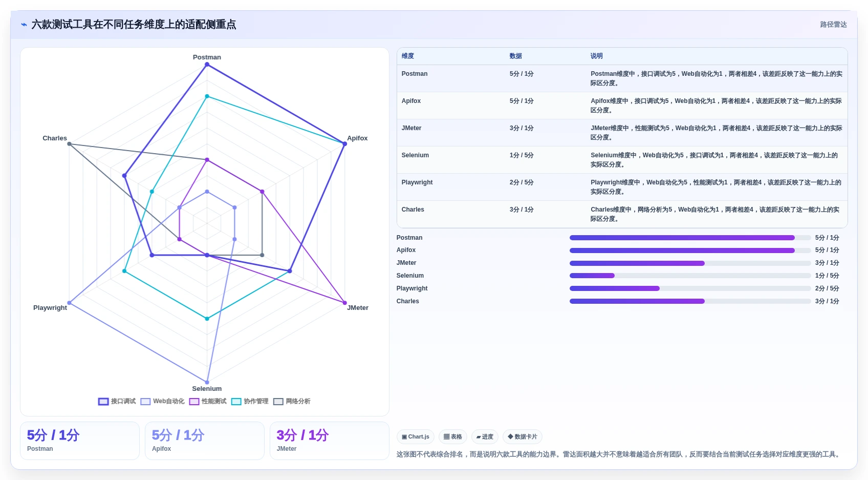Click the chart title 六款测试工具在不同任务维度上的适配侧重点

point(134,25)
